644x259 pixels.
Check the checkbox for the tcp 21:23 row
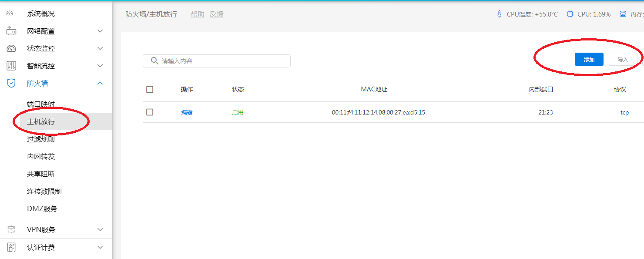coord(150,112)
